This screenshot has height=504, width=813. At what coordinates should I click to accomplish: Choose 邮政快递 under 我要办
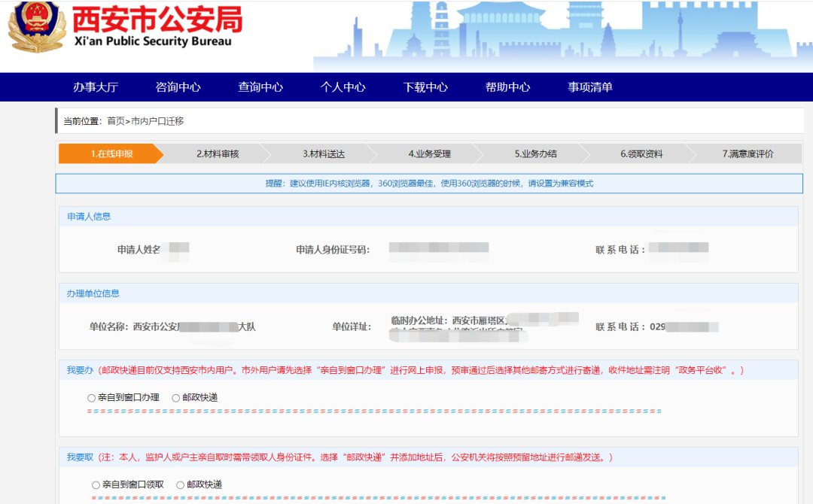(176, 398)
